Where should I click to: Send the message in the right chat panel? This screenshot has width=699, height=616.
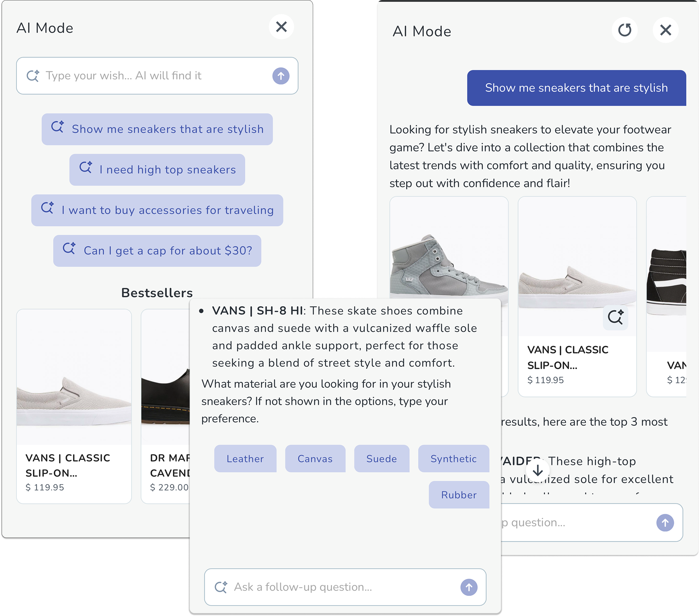pos(665,523)
